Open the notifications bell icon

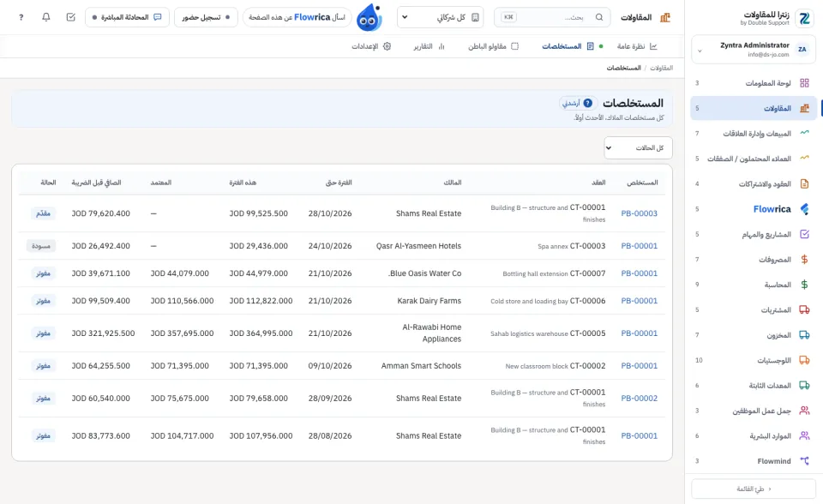click(46, 17)
